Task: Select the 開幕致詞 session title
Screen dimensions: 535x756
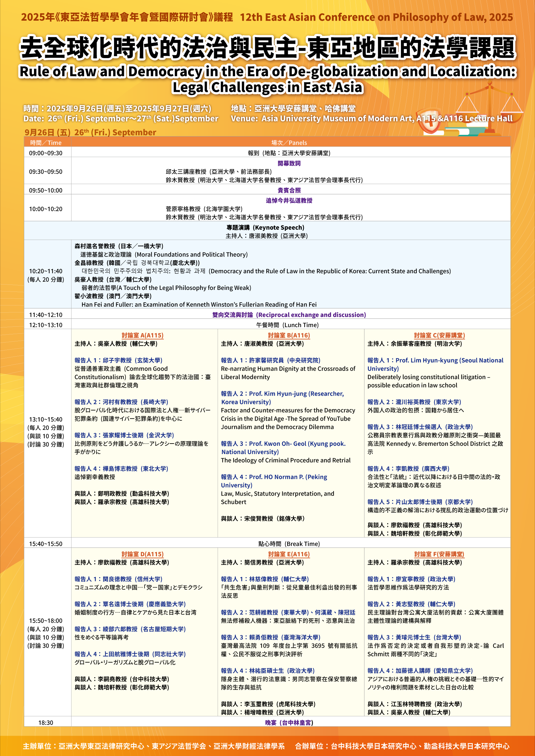Action: 289,163
